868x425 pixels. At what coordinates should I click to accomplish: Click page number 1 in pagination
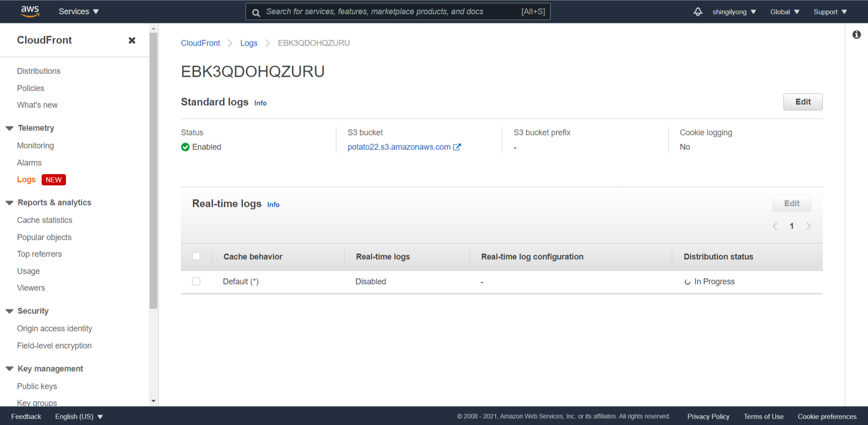[792, 226]
